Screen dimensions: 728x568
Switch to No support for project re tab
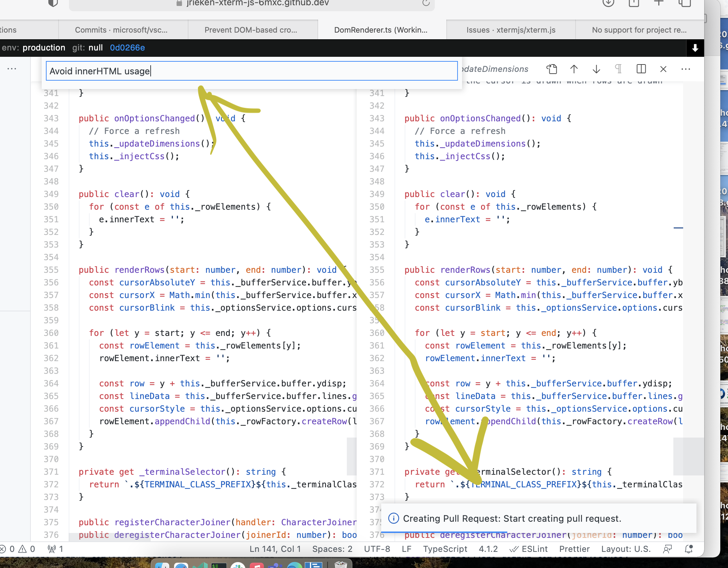pos(639,30)
